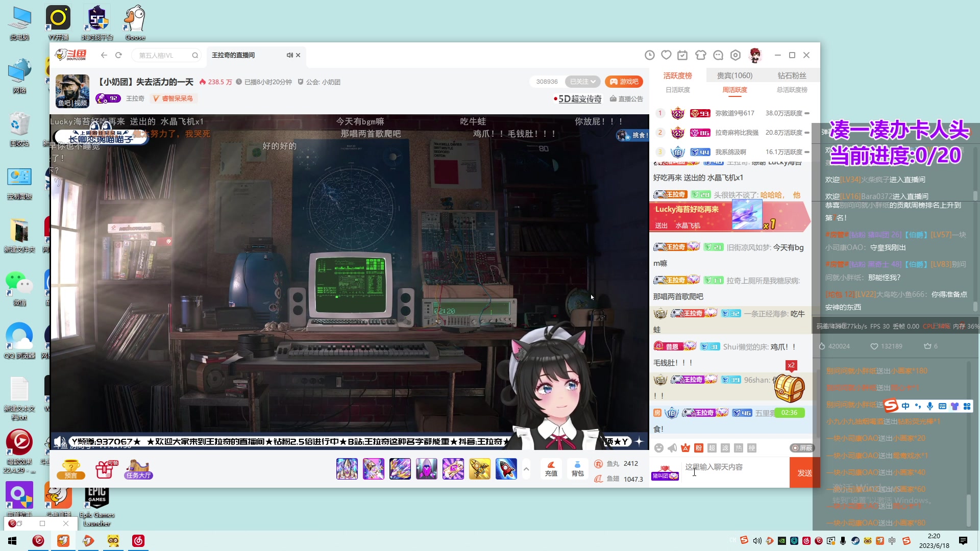Image resolution: width=980 pixels, height=551 pixels.
Task: Go back with the arrow button
Action: tap(104, 55)
